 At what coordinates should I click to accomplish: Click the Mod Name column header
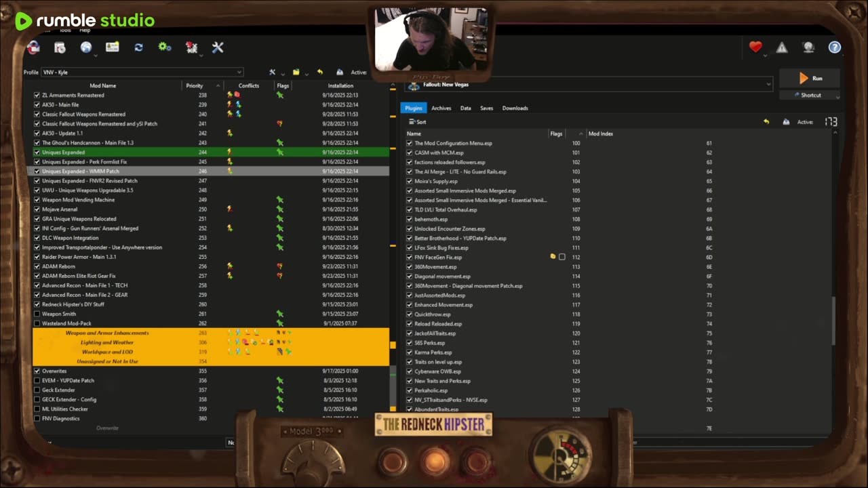point(103,85)
